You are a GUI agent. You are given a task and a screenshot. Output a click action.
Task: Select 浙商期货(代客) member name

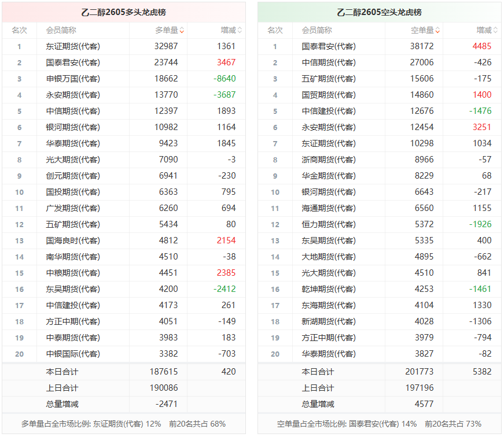point(329,160)
